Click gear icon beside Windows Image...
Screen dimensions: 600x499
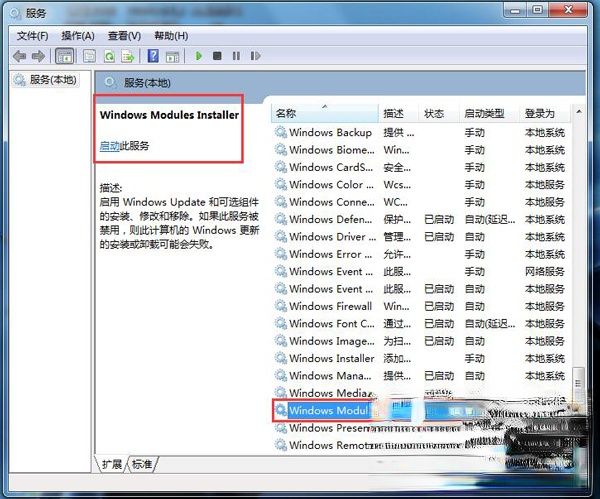tap(280, 341)
